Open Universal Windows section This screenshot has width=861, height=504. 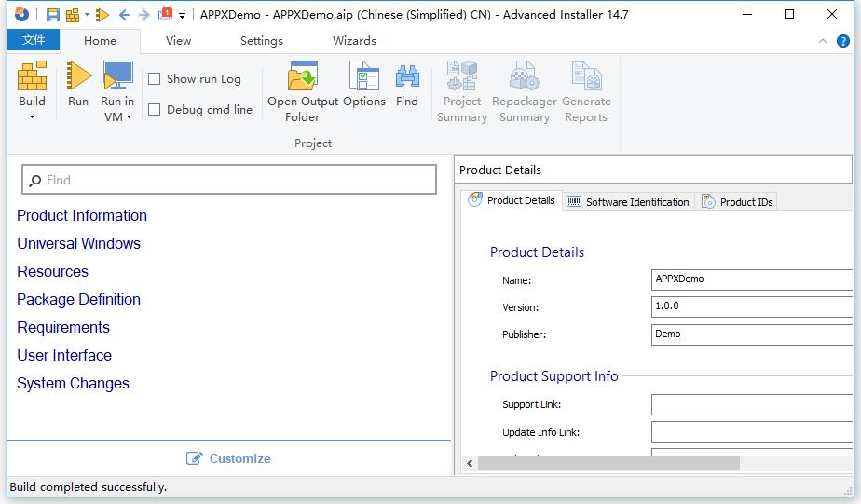[78, 244]
